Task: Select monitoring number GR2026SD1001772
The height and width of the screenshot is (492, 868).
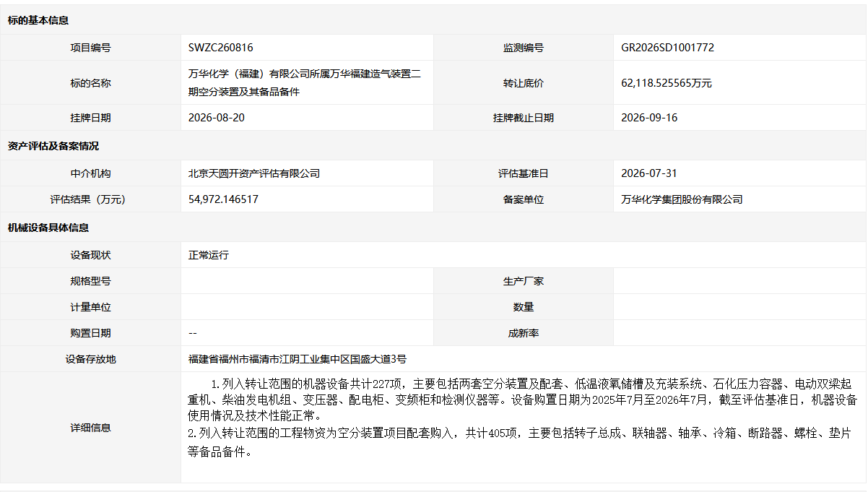Action: (667, 48)
